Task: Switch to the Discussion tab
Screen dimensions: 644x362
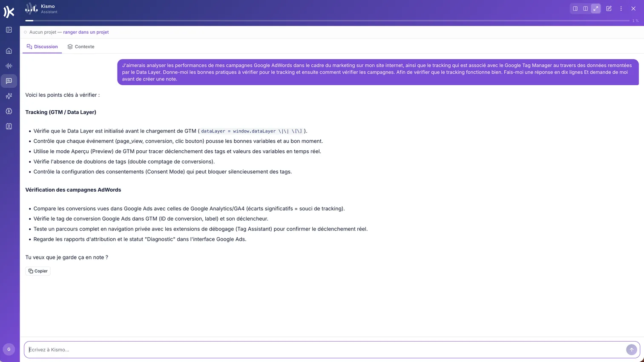Action: [x=42, y=47]
